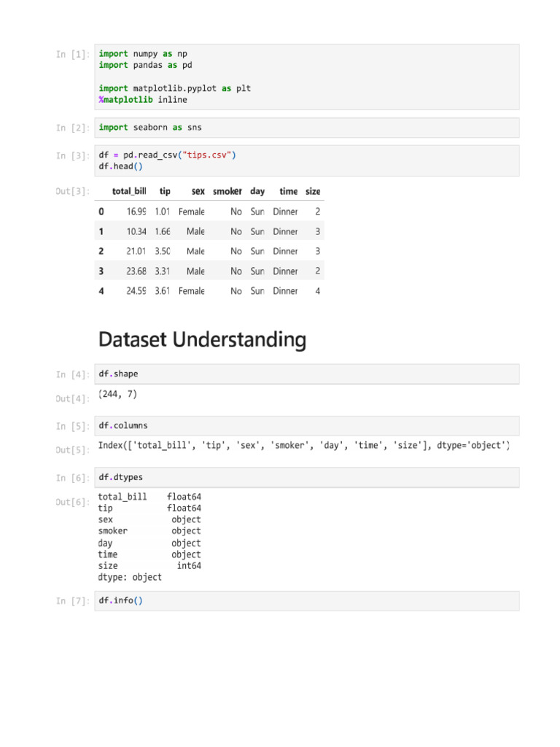Click the size column header
Screen dimensions: 560x747
[313, 191]
